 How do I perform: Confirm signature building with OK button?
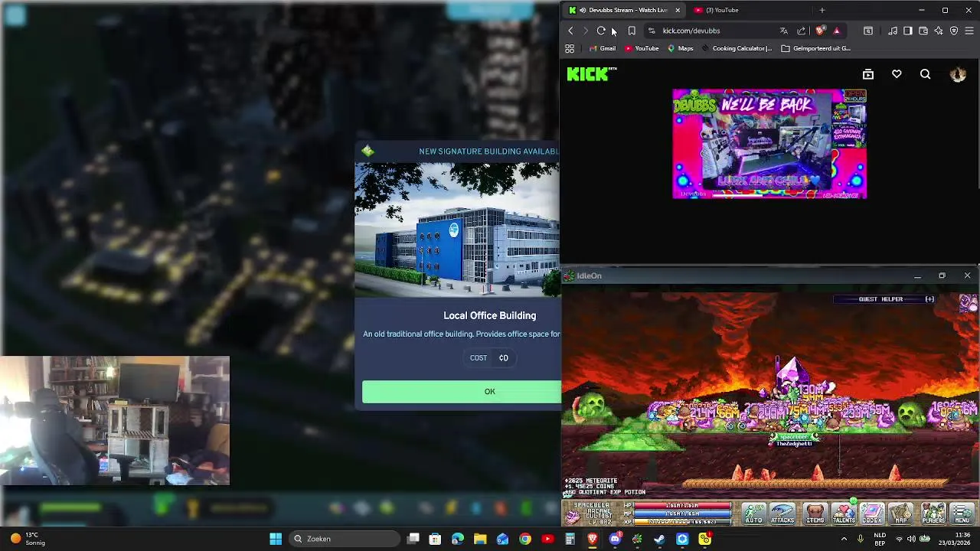pos(462,392)
